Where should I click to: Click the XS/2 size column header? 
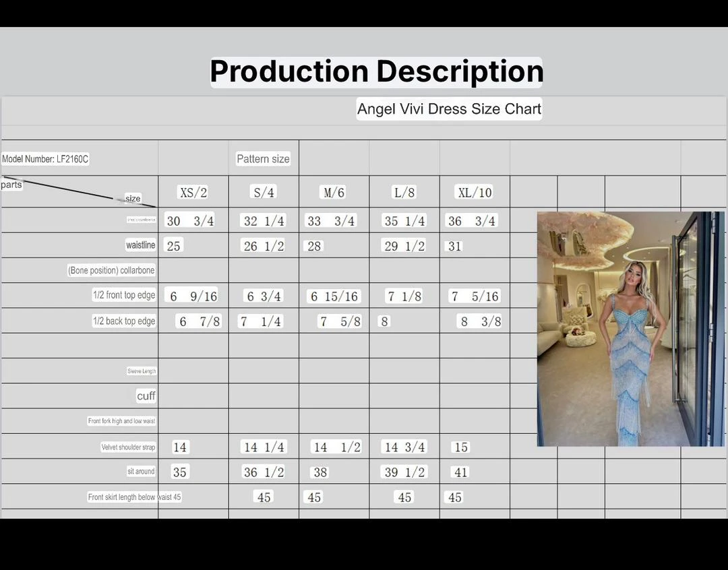(193, 193)
